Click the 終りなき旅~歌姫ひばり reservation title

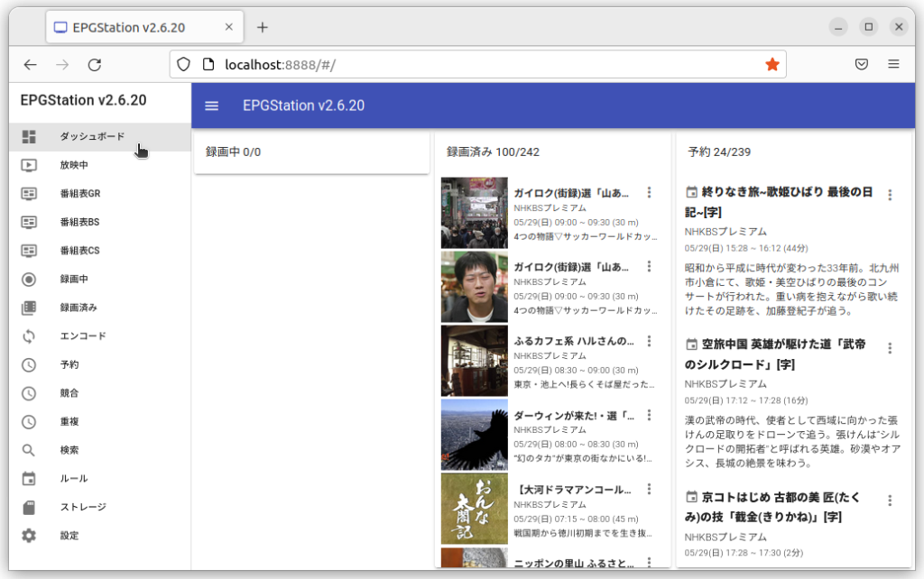click(x=779, y=202)
